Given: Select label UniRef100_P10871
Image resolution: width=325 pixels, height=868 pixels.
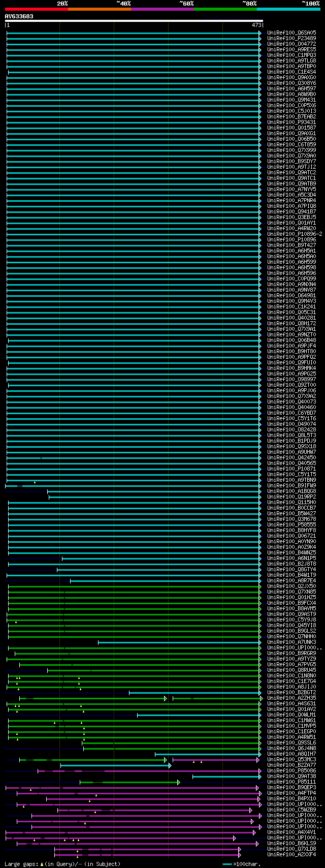Looking at the screenshot, I should click(x=291, y=469).
